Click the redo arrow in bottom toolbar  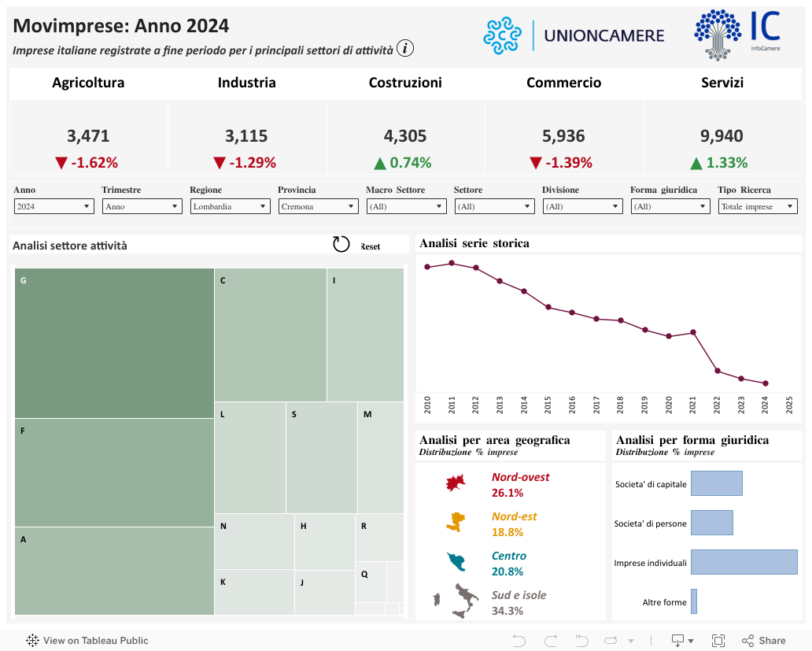coord(551,640)
